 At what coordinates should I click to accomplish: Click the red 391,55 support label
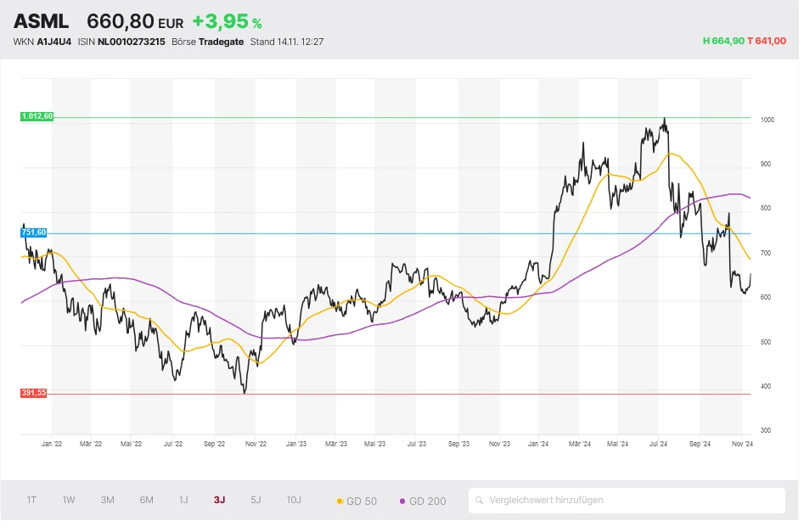pos(35,392)
